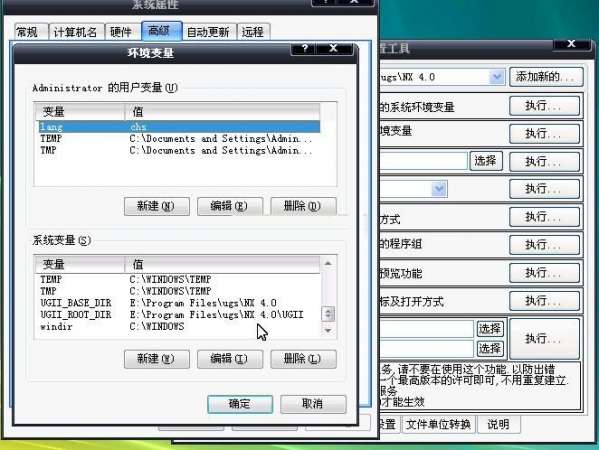Viewport: 599px width, 450px height.
Task: Click system variables 值 column header
Action: pyautogui.click(x=222, y=264)
